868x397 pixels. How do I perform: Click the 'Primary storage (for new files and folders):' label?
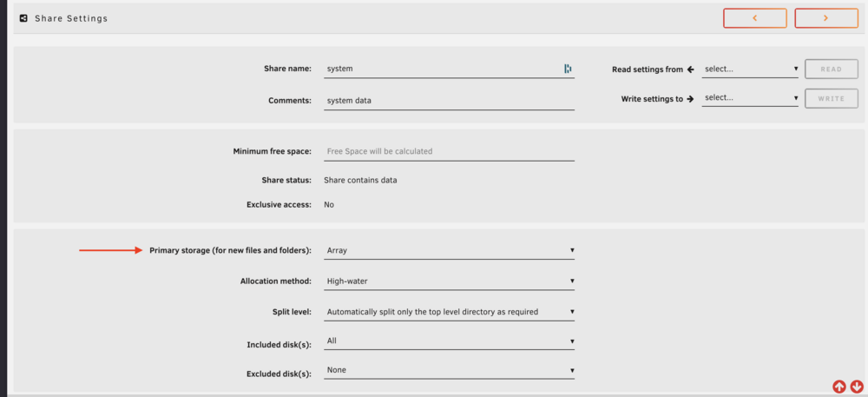pyautogui.click(x=230, y=250)
